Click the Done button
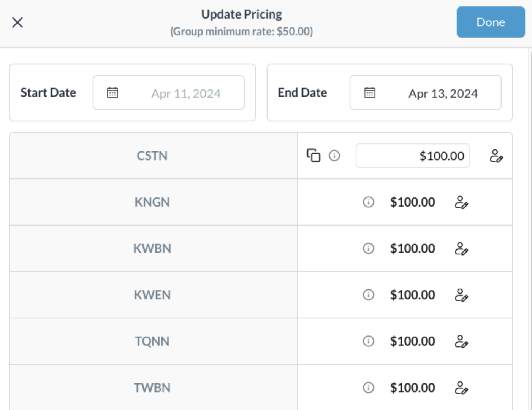The height and width of the screenshot is (410, 532). pyautogui.click(x=490, y=22)
